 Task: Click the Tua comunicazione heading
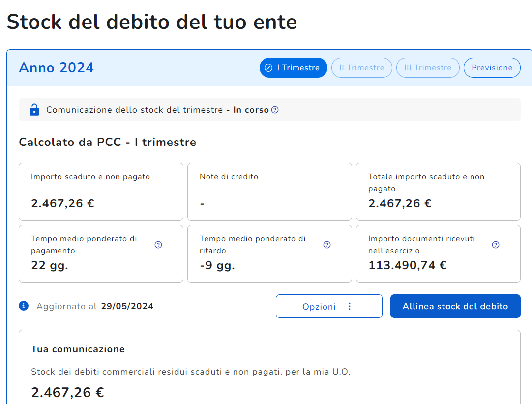[78, 349]
